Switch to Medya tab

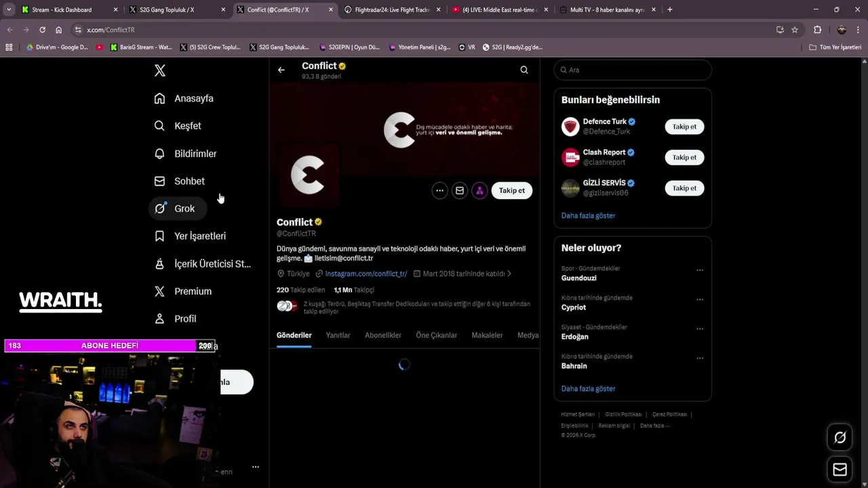(x=528, y=335)
